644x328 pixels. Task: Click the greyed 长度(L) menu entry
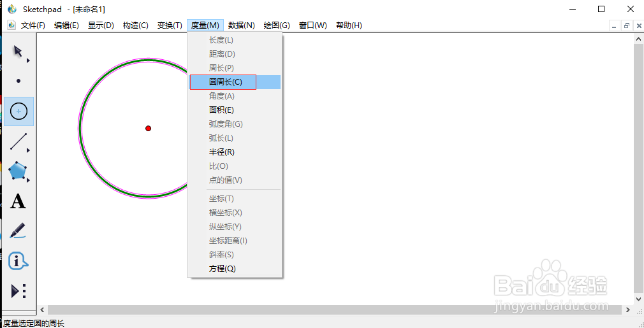coord(235,40)
